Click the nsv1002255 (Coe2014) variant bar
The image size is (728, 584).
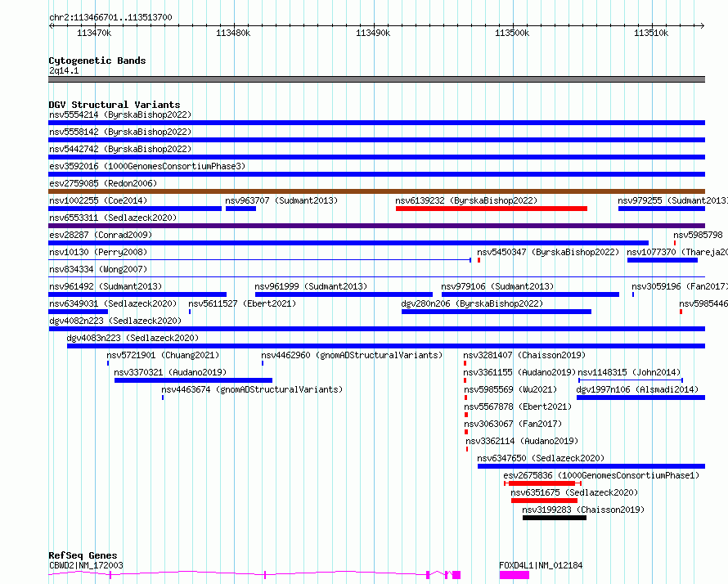pyautogui.click(x=135, y=209)
